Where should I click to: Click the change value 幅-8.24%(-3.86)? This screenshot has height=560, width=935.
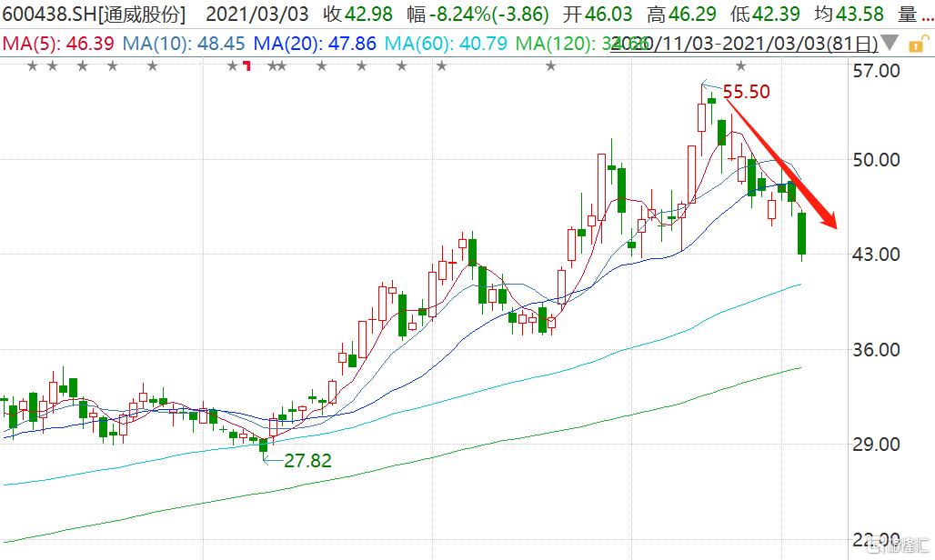pyautogui.click(x=478, y=15)
